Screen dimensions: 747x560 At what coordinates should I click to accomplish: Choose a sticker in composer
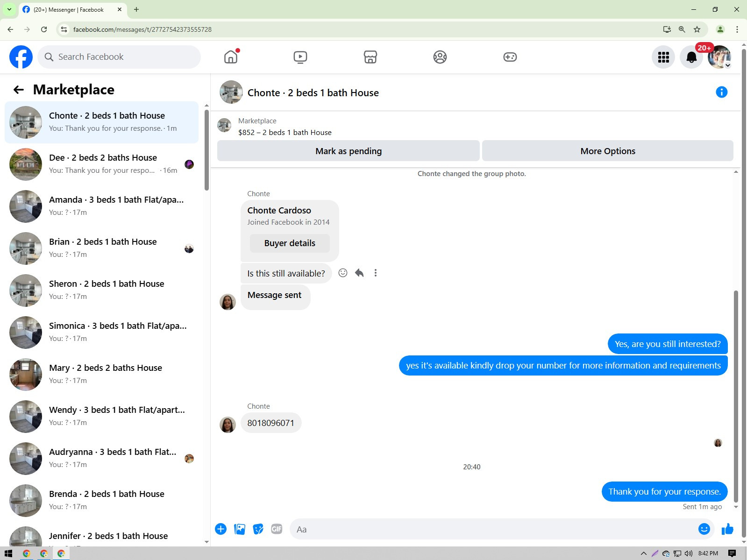(258, 529)
